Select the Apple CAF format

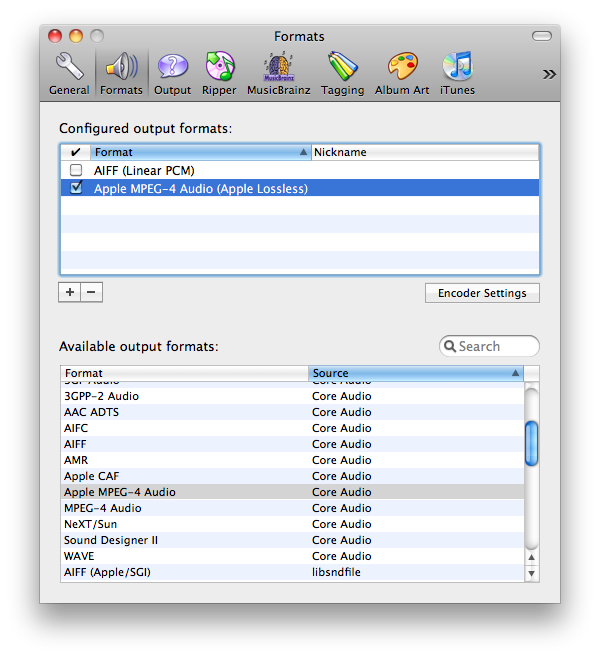292,476
